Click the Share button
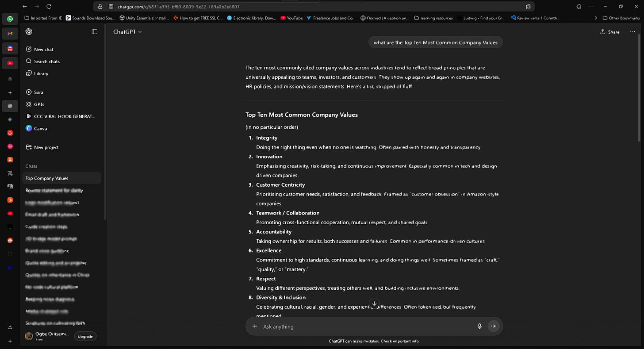This screenshot has width=644, height=349. [610, 32]
